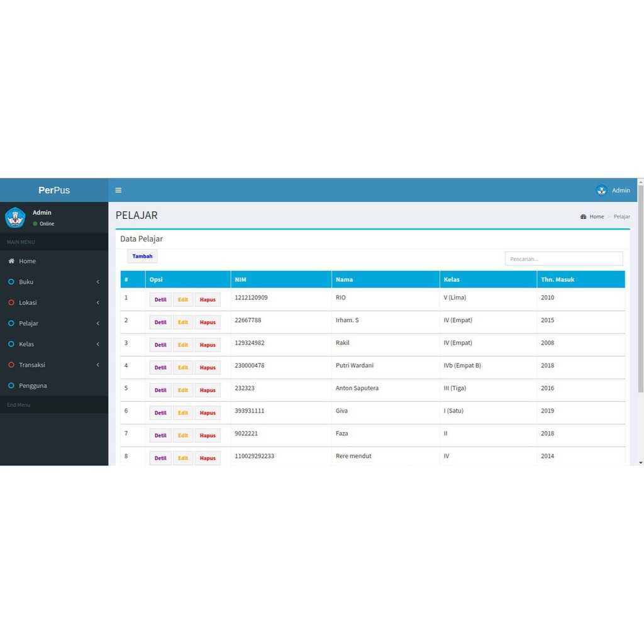Toggle the sidebar with the hamburger icon
This screenshot has height=644, width=644.
118,191
